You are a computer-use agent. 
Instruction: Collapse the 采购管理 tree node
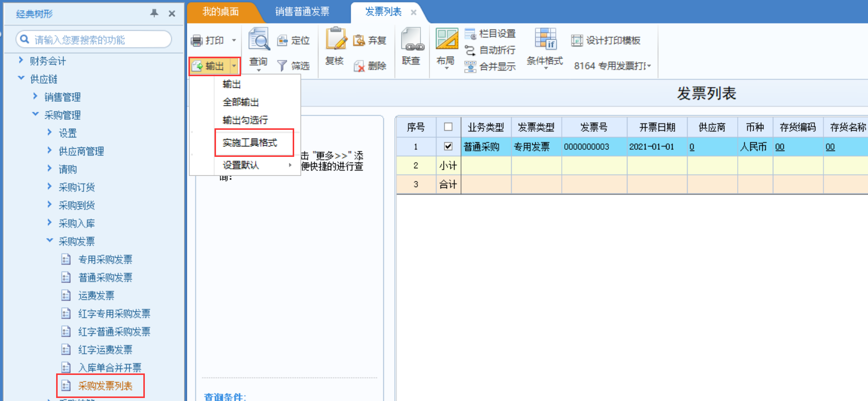[35, 114]
